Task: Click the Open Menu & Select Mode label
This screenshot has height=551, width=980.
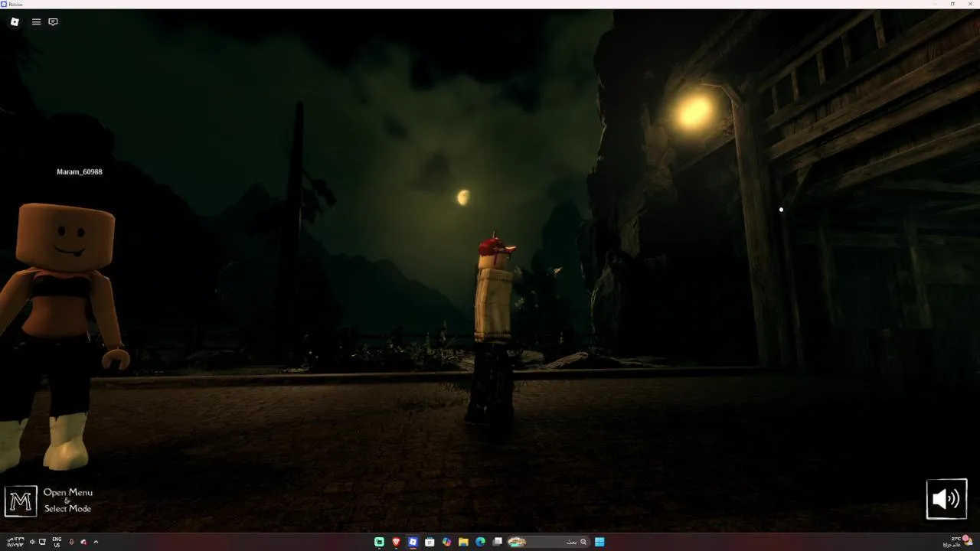Action: pyautogui.click(x=67, y=500)
